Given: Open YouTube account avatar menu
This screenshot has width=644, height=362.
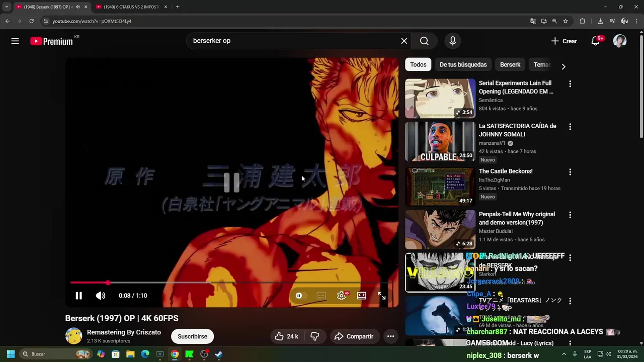Looking at the screenshot, I should [x=620, y=41].
